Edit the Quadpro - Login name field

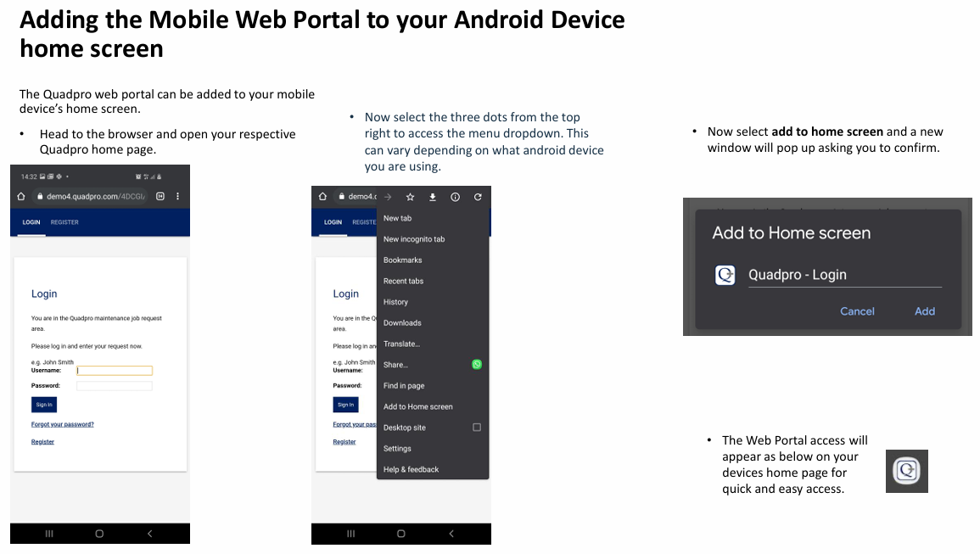pos(845,275)
